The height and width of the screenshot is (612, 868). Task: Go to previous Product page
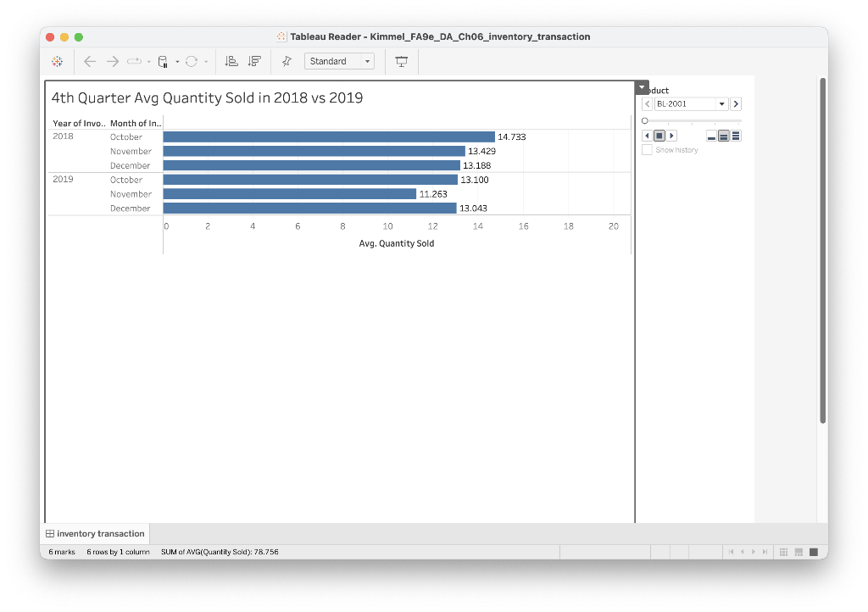coord(647,104)
